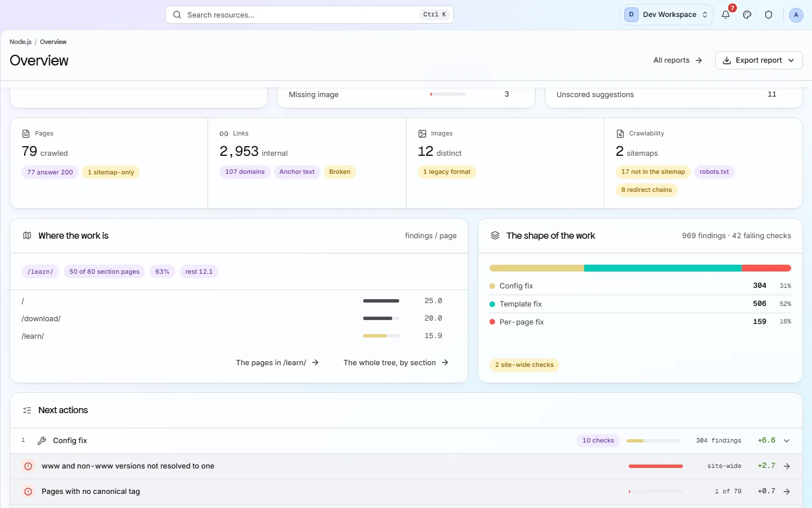
Task: Click the 10 checks badge
Action: point(598,441)
